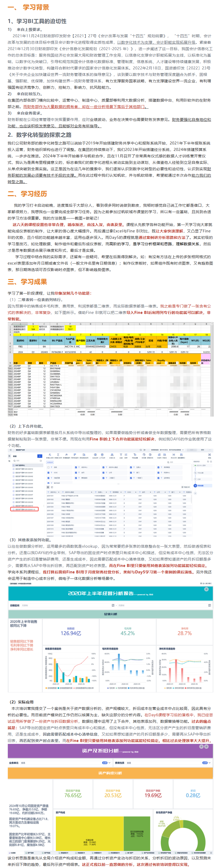
Task: Click the 三、学习成果 heading
Action: pyautogui.click(x=27, y=281)
